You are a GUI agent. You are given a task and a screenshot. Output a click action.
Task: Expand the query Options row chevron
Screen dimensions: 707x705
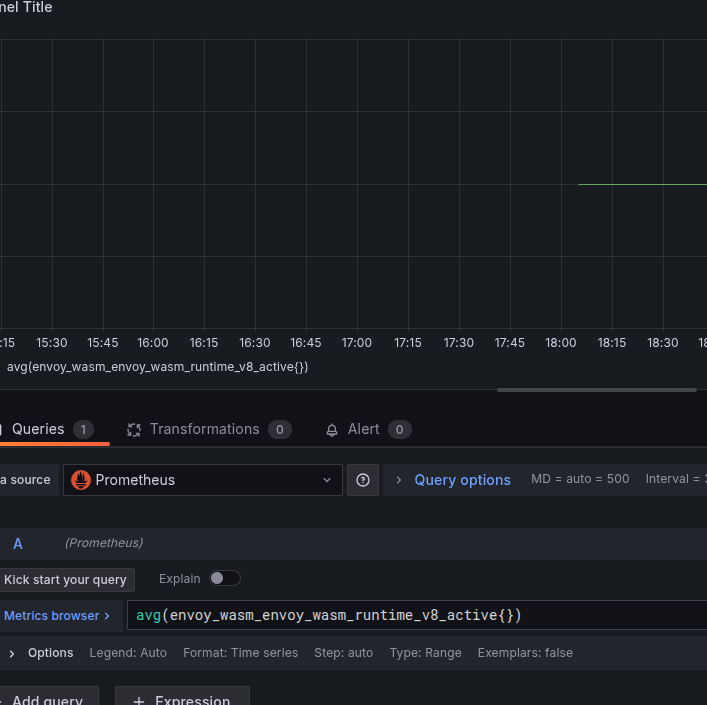coord(12,654)
